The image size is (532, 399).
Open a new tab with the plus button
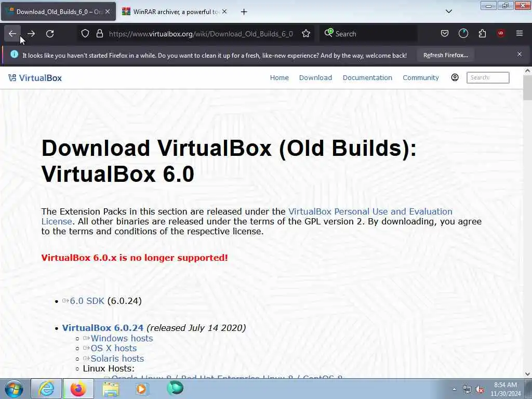click(x=244, y=12)
